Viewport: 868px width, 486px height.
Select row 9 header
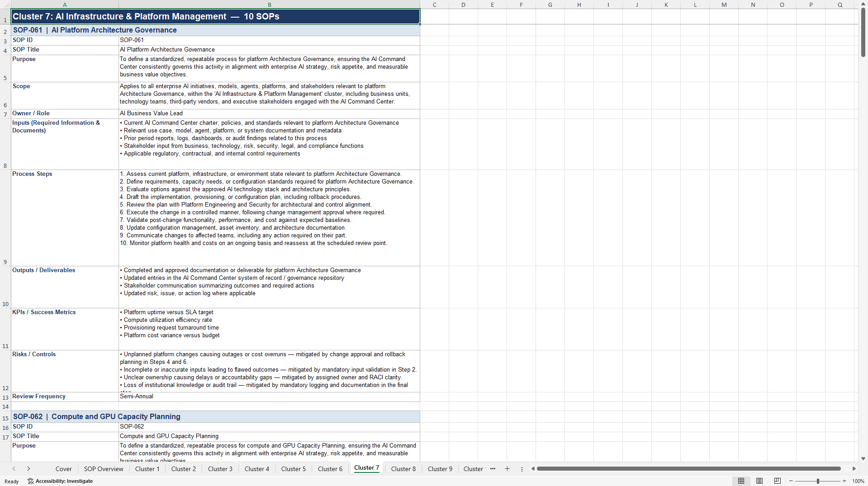pos(5,217)
